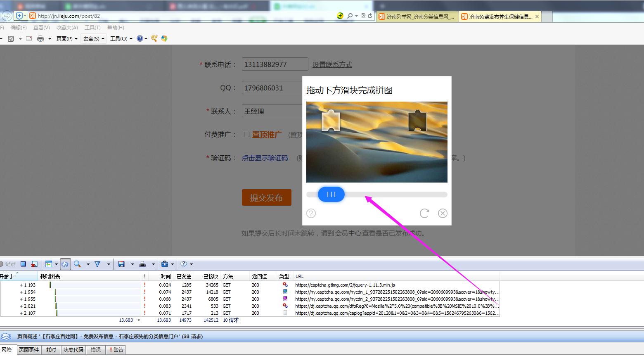The width and height of the screenshot is (644, 356).
Task: Open the 会员中心 link
Action: point(349,233)
